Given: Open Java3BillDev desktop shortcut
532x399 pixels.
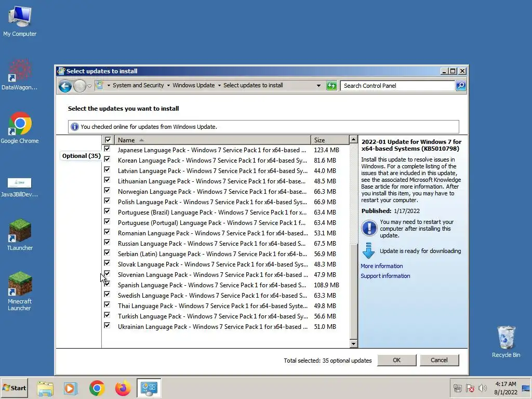Looking at the screenshot, I should click(x=20, y=187).
